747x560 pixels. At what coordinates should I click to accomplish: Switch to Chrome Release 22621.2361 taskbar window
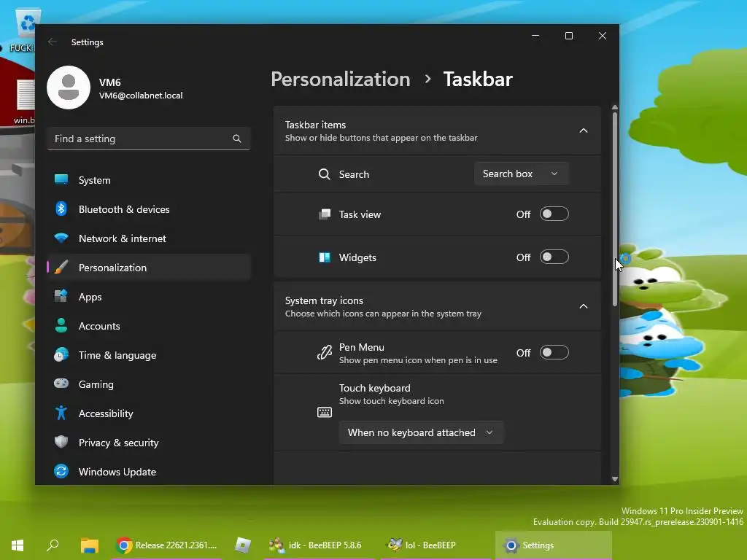point(167,545)
